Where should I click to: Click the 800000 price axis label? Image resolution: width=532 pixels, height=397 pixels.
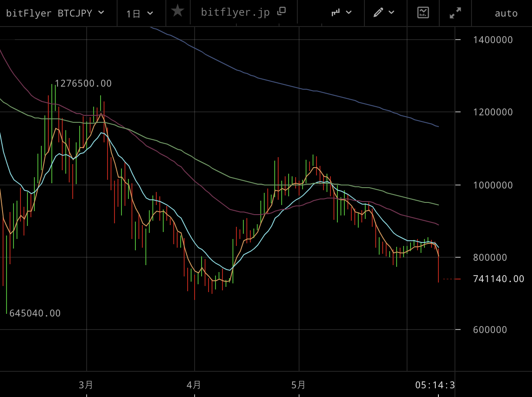click(x=490, y=257)
